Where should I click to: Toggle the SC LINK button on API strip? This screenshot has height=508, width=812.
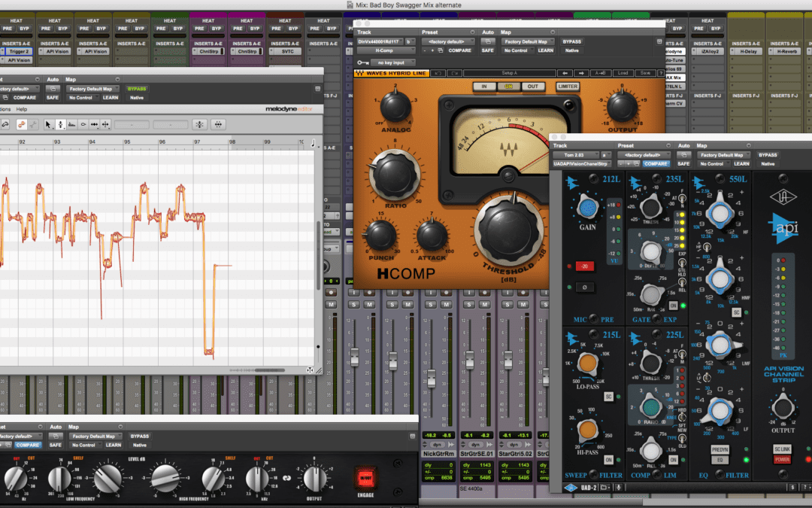(x=782, y=449)
